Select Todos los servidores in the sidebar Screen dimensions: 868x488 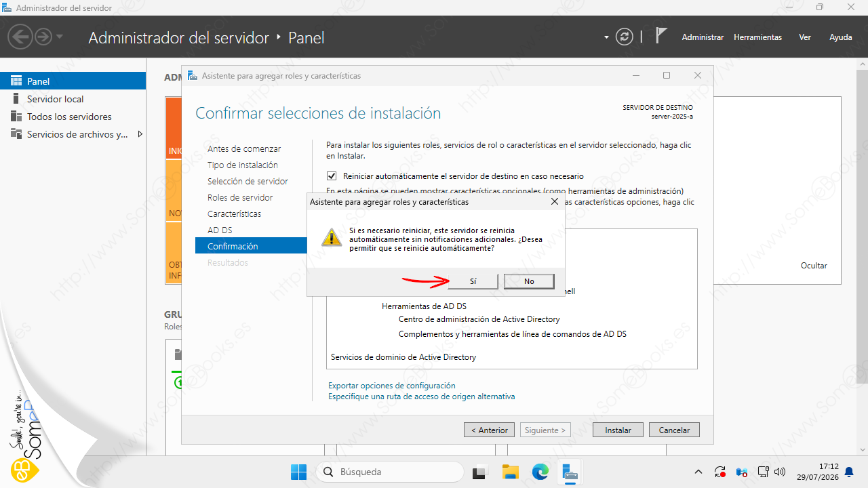click(x=73, y=117)
